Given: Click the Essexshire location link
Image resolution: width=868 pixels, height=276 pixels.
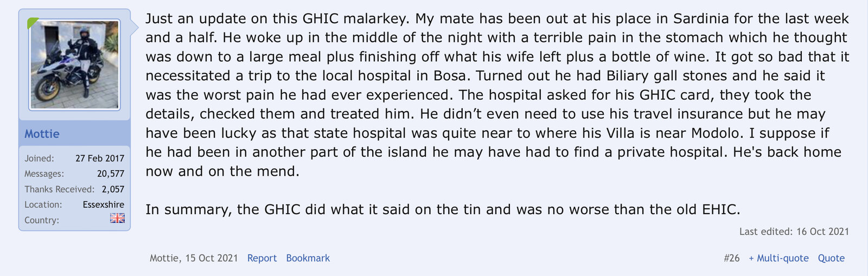Looking at the screenshot, I should [x=103, y=204].
